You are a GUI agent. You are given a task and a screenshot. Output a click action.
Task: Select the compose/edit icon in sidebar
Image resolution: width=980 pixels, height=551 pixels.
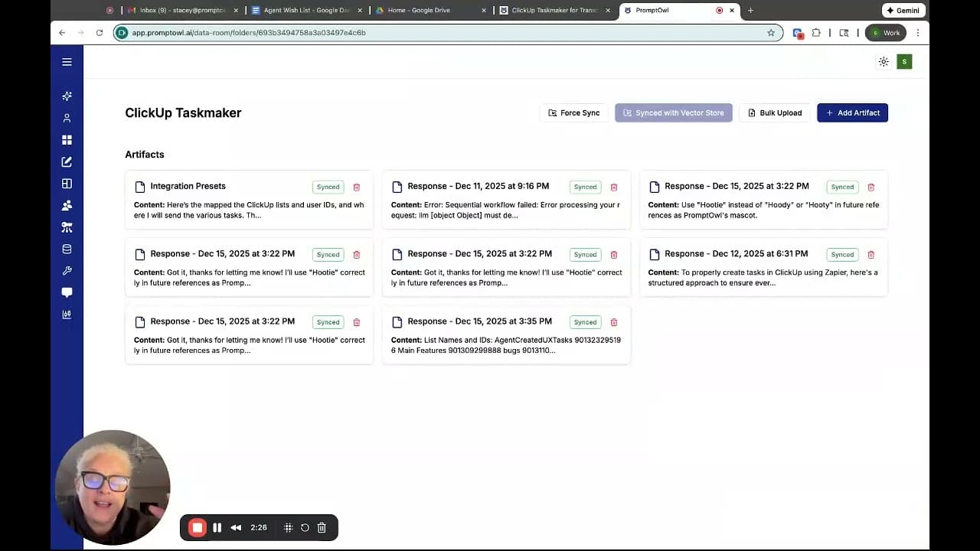(x=67, y=161)
